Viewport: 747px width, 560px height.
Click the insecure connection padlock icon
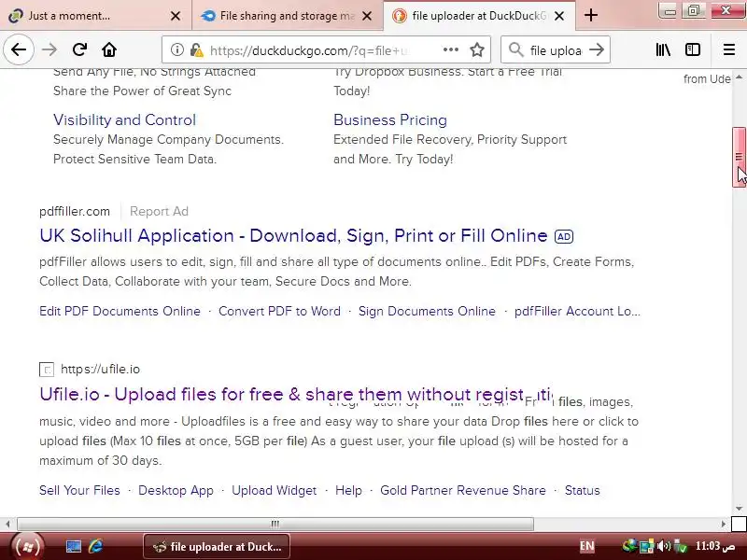pyautogui.click(x=196, y=49)
